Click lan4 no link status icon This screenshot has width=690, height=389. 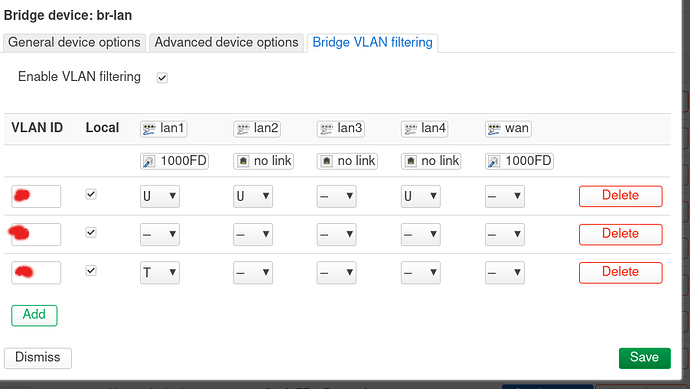[411, 161]
